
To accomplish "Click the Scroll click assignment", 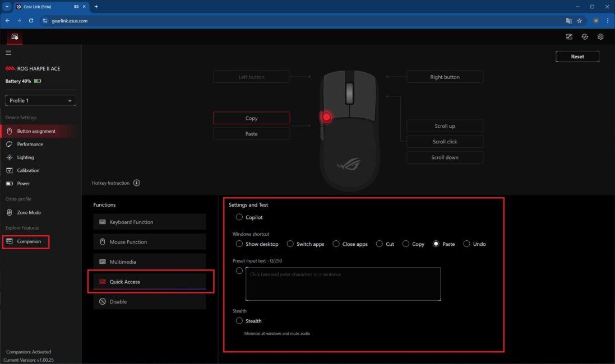I will (x=445, y=142).
